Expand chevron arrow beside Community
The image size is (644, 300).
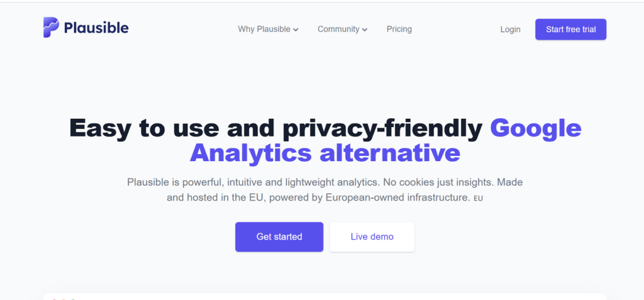pos(365,30)
